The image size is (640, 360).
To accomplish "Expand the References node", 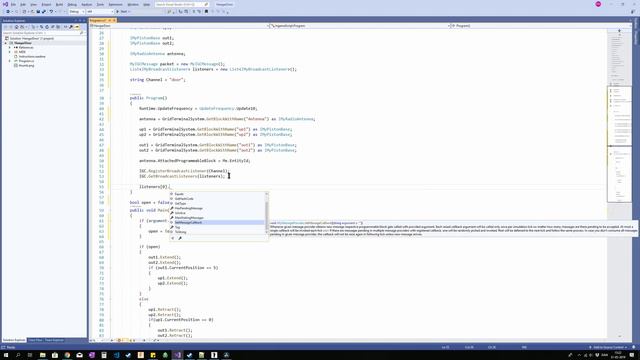I will click(10, 47).
